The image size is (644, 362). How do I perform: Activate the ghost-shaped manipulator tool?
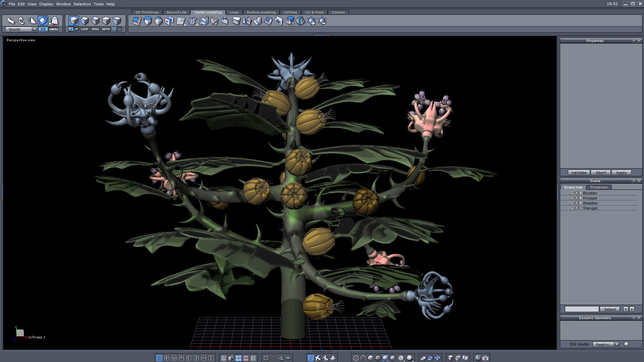click(54, 21)
